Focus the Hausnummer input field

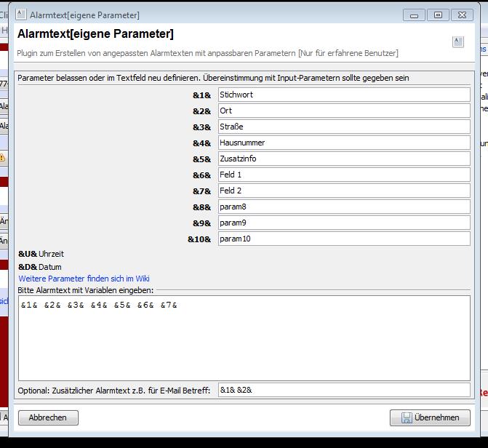(343, 143)
